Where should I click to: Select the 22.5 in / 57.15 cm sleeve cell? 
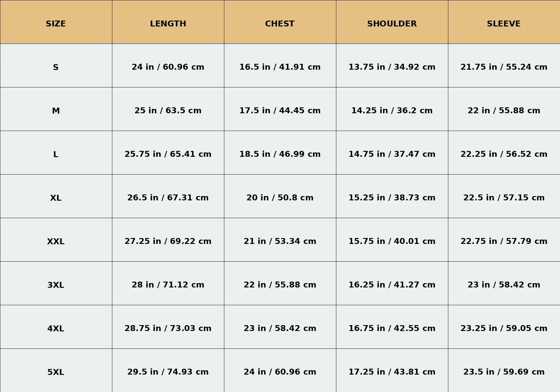point(504,198)
